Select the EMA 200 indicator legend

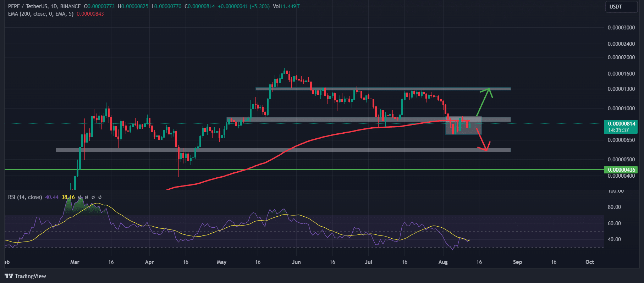tap(41, 14)
